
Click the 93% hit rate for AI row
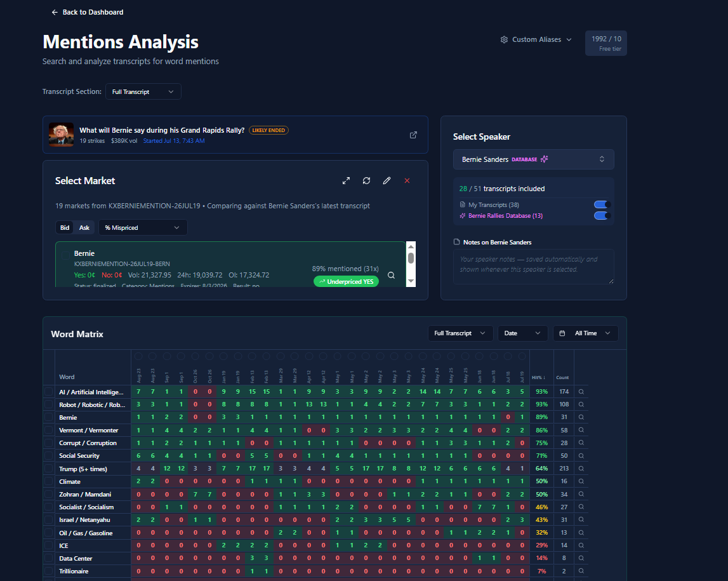(542, 392)
